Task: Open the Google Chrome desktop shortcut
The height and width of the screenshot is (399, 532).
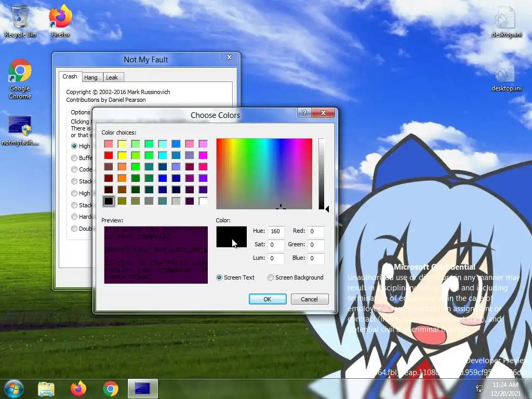Action: pos(20,79)
